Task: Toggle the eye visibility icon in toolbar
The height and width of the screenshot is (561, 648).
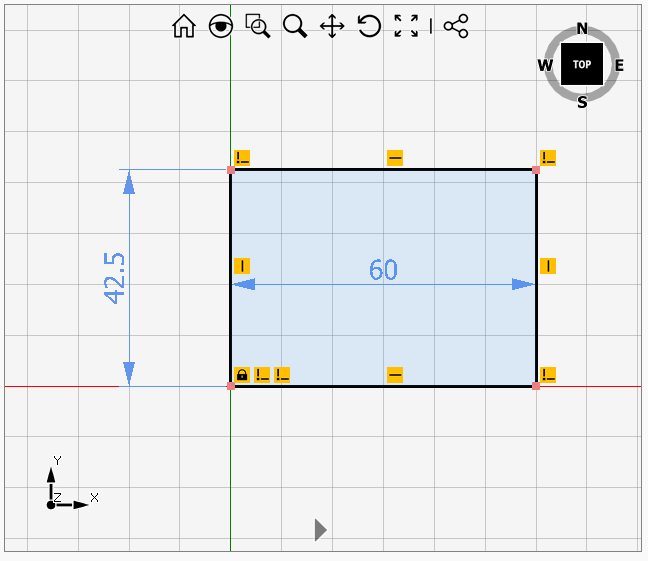Action: [221, 27]
